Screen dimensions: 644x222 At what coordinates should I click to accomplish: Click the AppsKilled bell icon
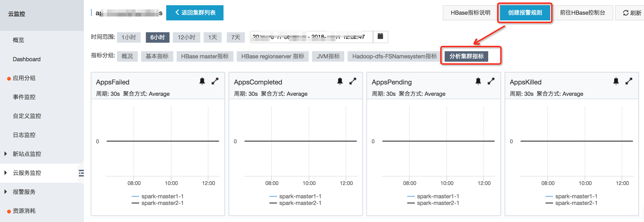pos(616,81)
